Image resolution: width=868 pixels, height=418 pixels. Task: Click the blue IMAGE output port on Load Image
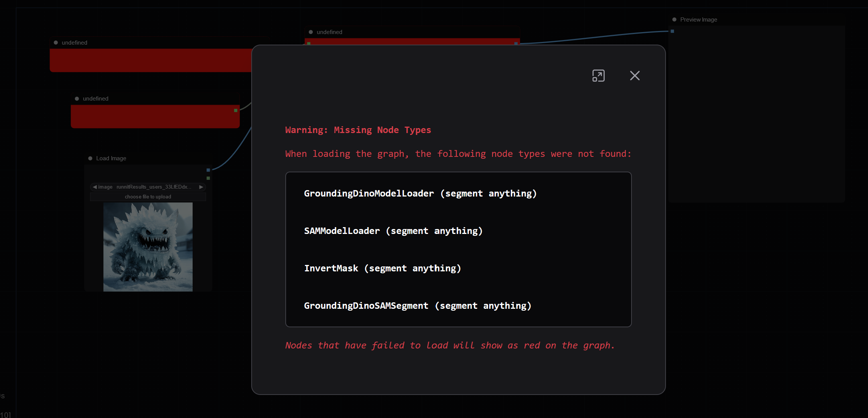click(208, 170)
